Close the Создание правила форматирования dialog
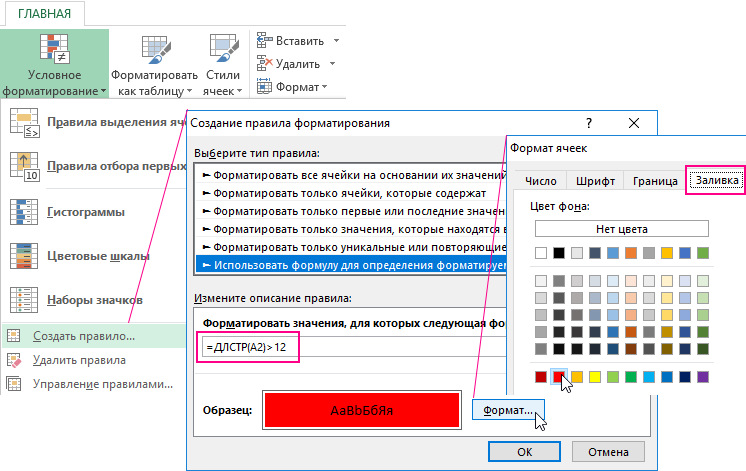The height and width of the screenshot is (471, 746). 634,123
